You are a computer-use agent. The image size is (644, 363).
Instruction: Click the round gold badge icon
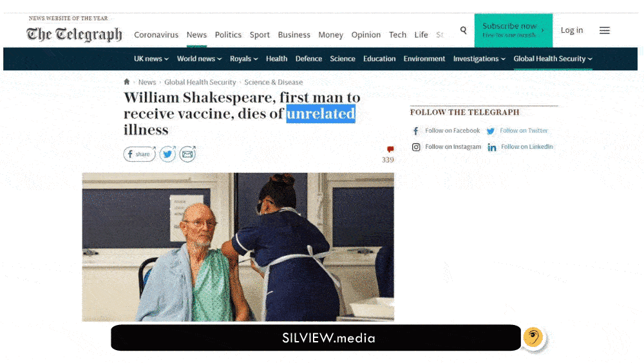[533, 337]
